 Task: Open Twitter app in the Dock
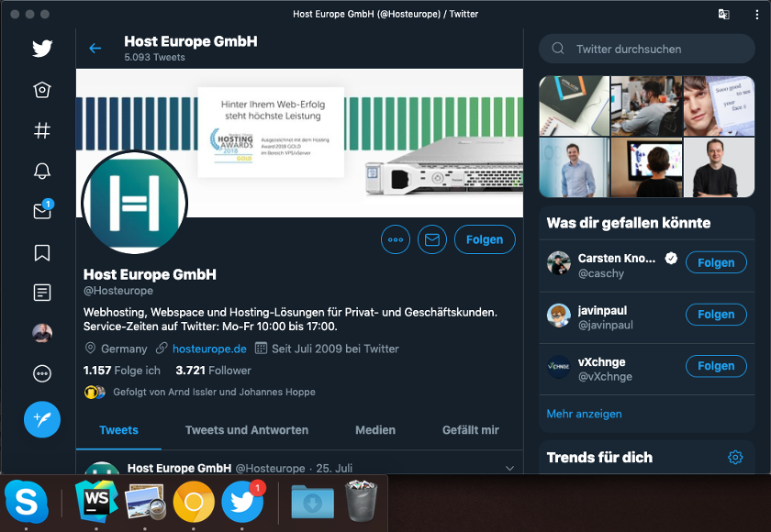click(x=242, y=502)
